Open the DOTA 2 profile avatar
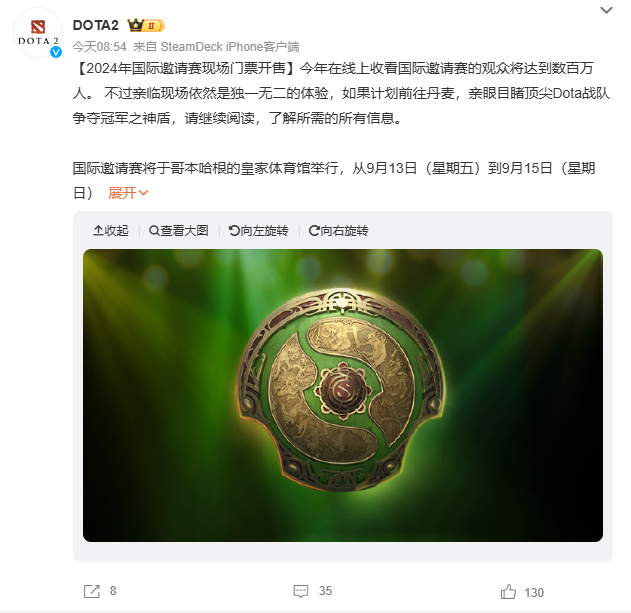 [38, 33]
